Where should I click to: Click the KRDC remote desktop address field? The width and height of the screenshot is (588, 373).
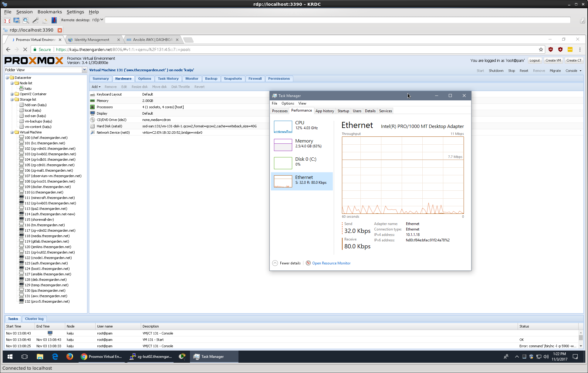[x=337, y=20]
